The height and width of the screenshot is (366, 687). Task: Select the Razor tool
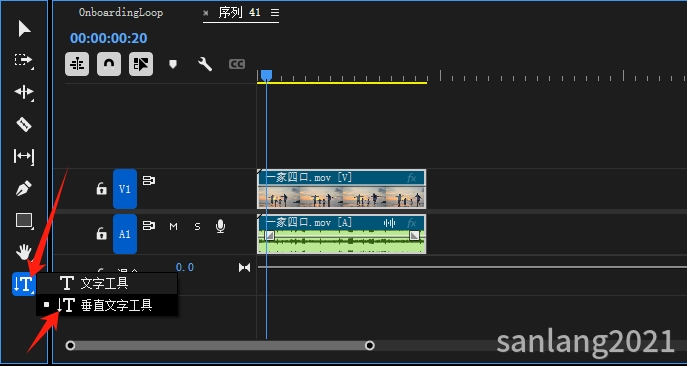24,124
